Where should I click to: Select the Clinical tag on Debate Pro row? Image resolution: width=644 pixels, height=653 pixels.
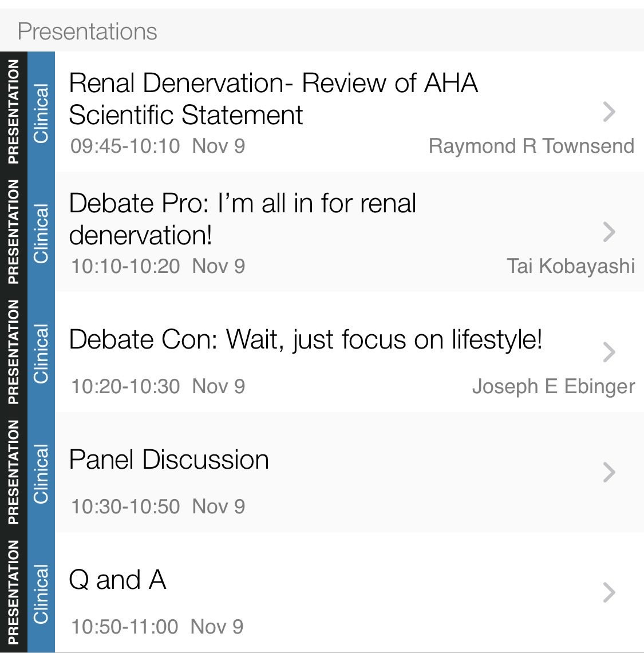[x=41, y=232]
